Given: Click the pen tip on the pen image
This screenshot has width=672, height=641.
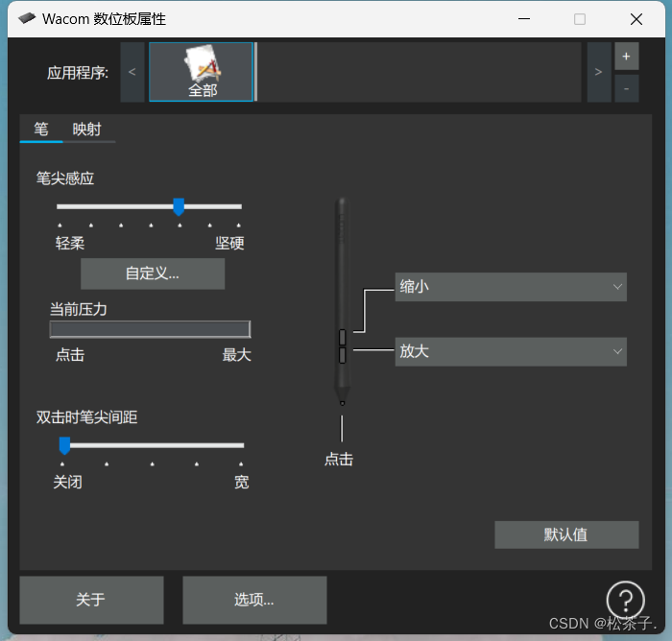Looking at the screenshot, I should tap(342, 402).
